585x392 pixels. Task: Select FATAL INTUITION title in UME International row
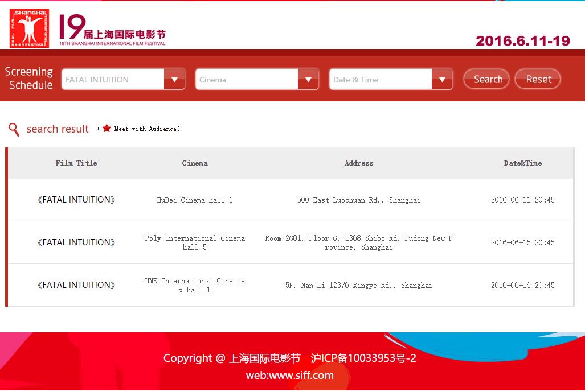(76, 285)
